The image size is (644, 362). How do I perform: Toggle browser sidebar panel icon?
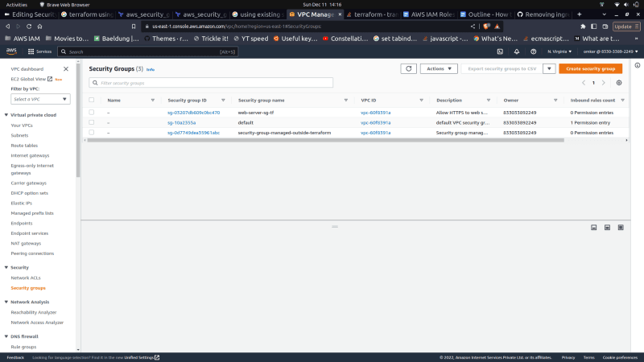coord(594,27)
